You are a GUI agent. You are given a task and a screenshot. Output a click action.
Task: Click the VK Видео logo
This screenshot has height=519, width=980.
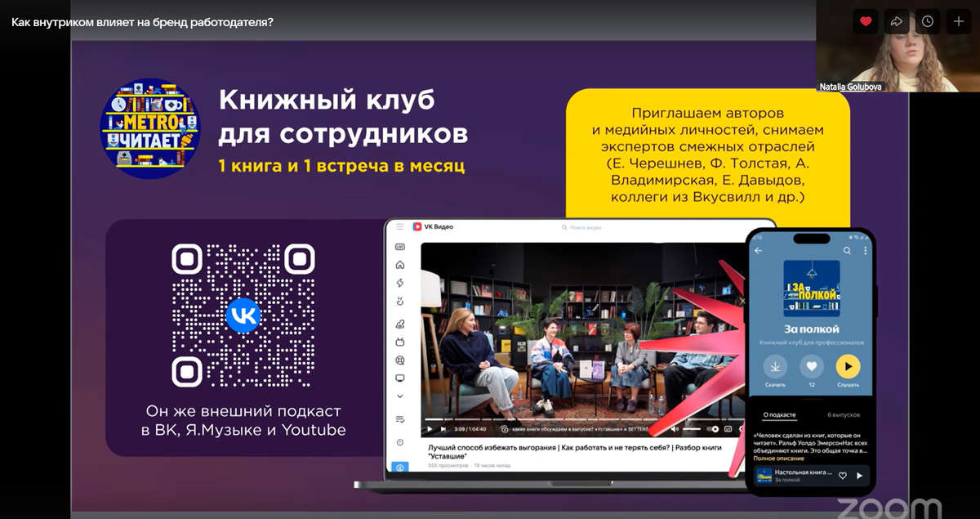pyautogui.click(x=433, y=226)
